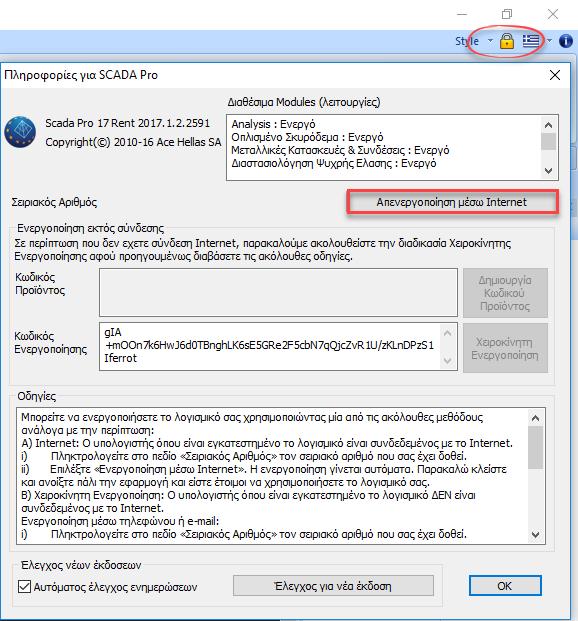Click scrollbar thumb in modules list
The width and height of the screenshot is (578, 621).
pos(548,141)
